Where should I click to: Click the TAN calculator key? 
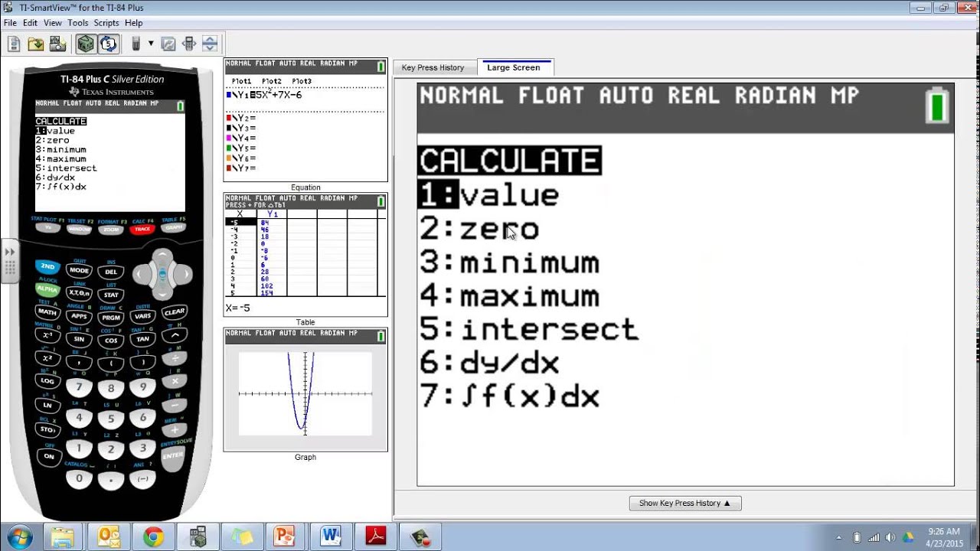[x=143, y=339]
